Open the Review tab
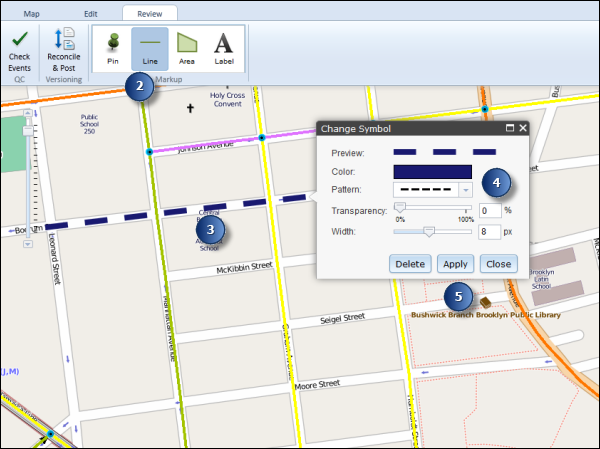The width and height of the screenshot is (600, 449). click(149, 13)
